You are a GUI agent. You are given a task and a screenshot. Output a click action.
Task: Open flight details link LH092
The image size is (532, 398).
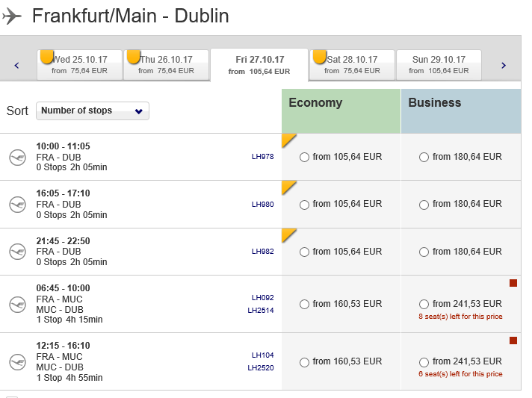262,298
